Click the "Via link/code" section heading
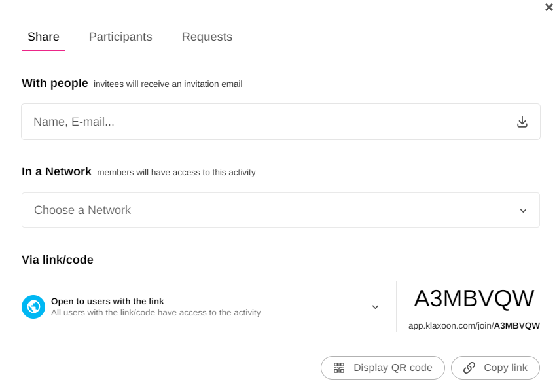 pyautogui.click(x=58, y=260)
